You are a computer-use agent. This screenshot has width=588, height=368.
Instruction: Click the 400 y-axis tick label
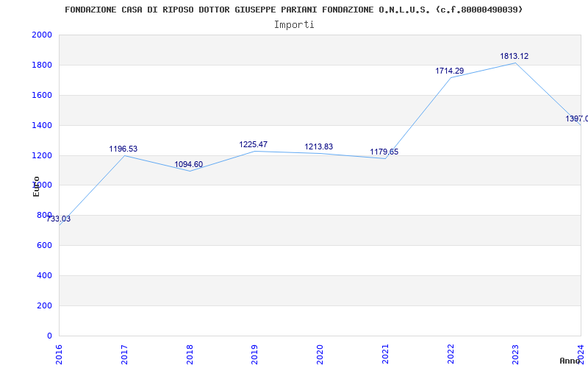[44, 275]
